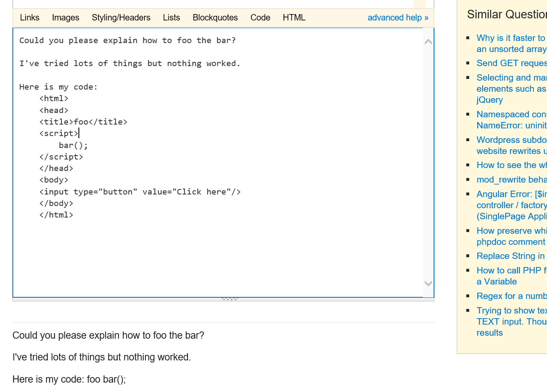Click the '<html>' line in the editor

pos(54,99)
